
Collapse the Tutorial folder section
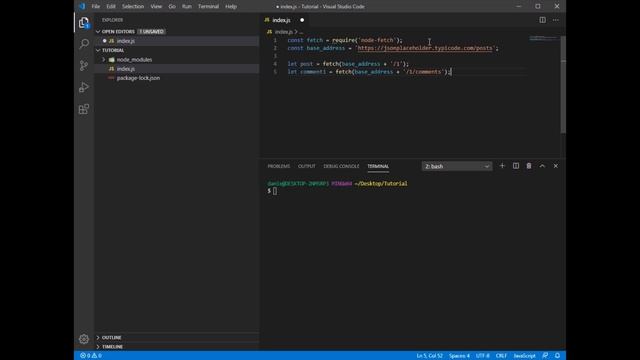tap(98, 50)
